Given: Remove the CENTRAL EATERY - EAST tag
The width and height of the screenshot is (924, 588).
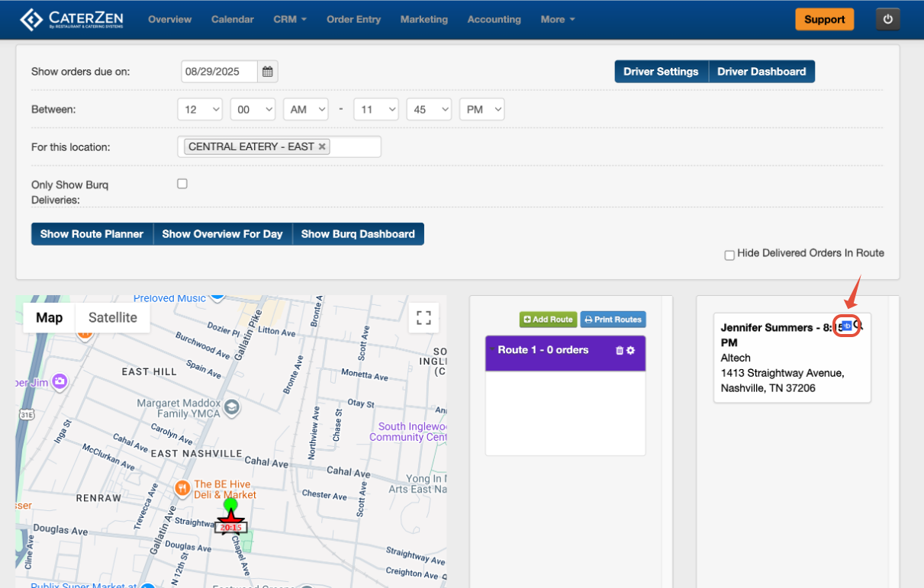Looking at the screenshot, I should (x=322, y=146).
